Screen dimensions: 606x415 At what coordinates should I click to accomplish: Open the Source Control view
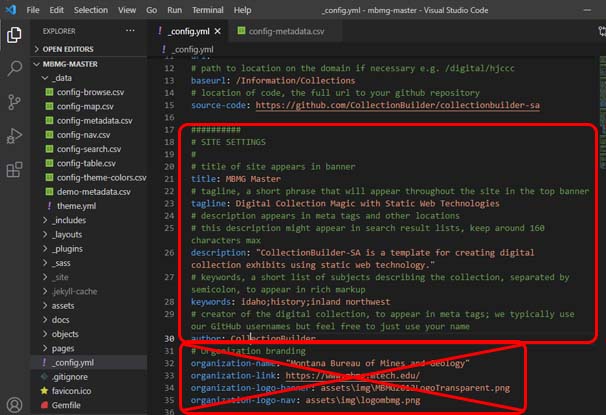[x=15, y=101]
